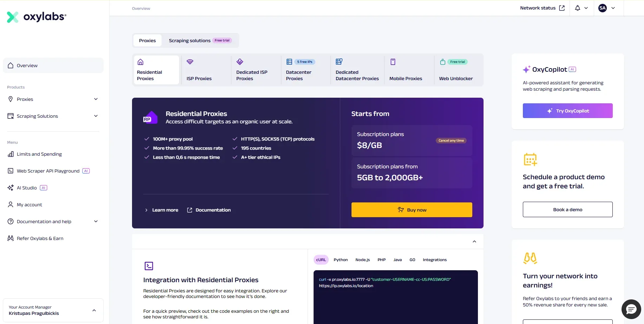The width and height of the screenshot is (644, 324).
Task: Click the SA user avatar
Action: click(x=603, y=8)
